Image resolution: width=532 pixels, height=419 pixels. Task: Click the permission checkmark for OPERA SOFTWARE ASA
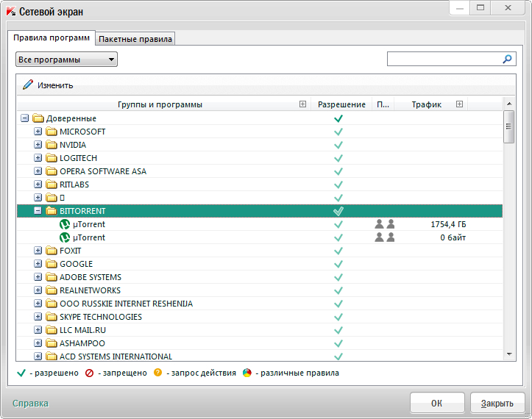[338, 171]
